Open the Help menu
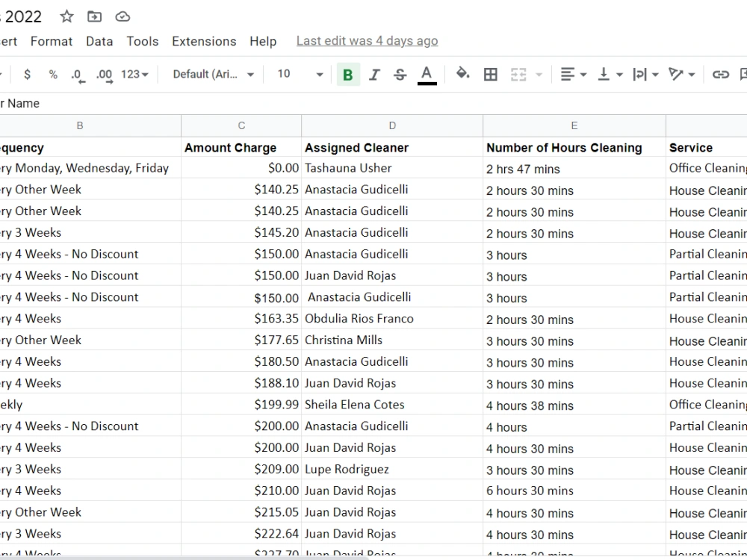The image size is (747, 560). (x=263, y=41)
